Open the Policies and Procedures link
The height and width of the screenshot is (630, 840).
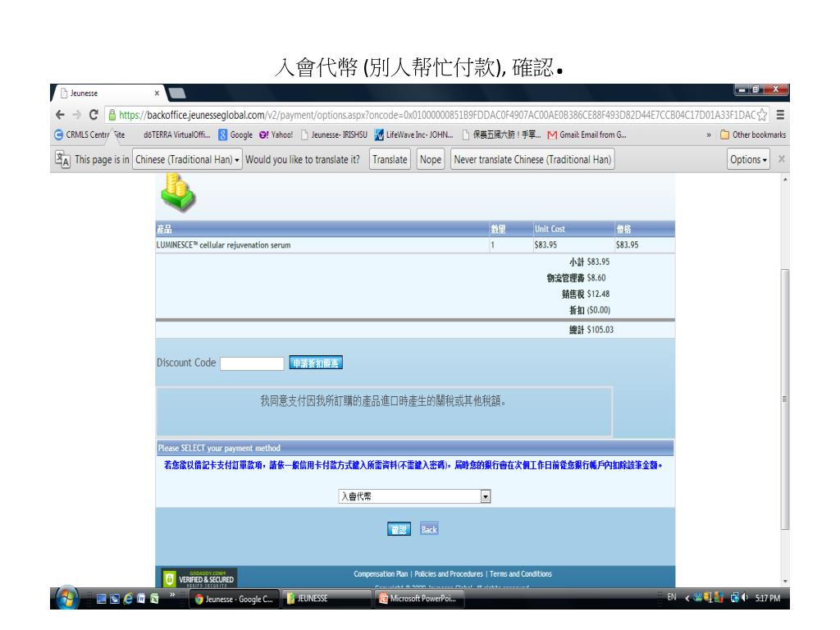(449, 573)
